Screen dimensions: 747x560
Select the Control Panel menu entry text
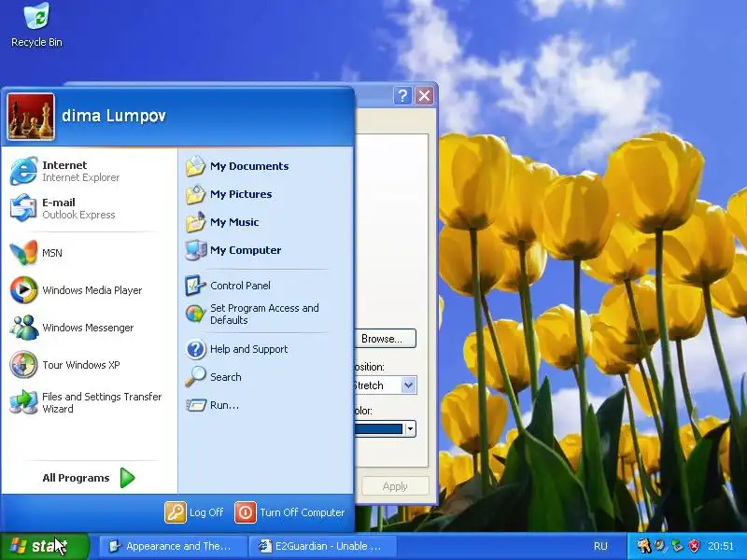click(240, 286)
